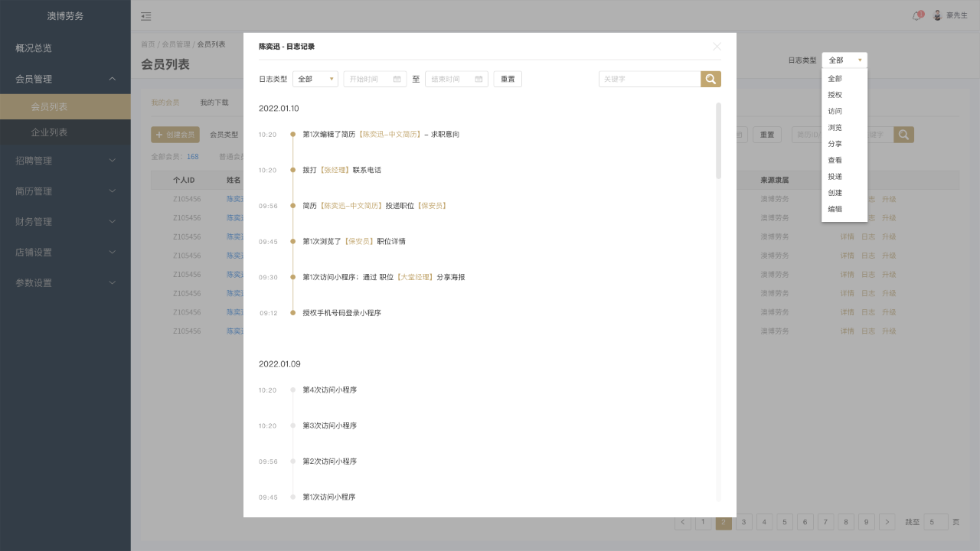Open the notification bell with badge
The width and height of the screenshot is (980, 551).
916,17
